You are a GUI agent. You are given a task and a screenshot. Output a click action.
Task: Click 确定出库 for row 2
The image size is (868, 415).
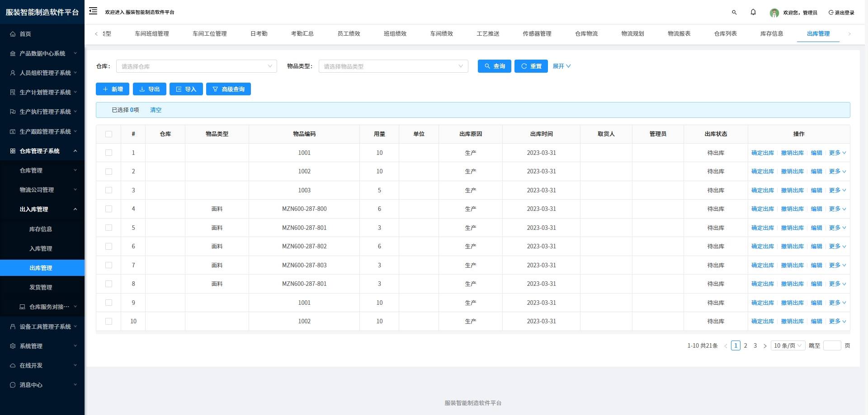763,171
